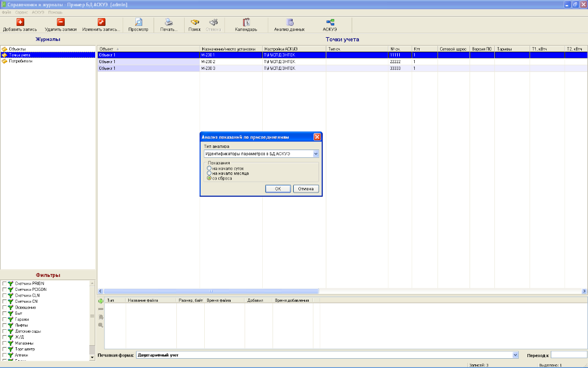Open the Календарь toolbar icon

(246, 22)
